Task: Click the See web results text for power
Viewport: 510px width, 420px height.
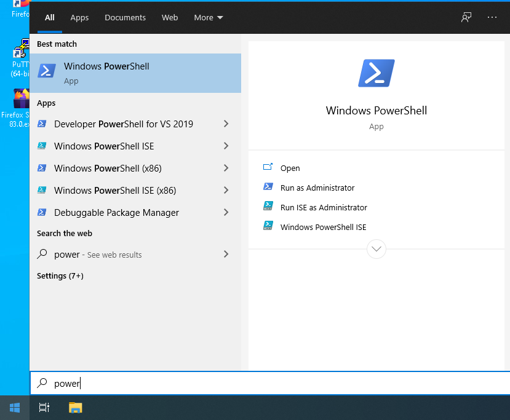Action: (114, 255)
